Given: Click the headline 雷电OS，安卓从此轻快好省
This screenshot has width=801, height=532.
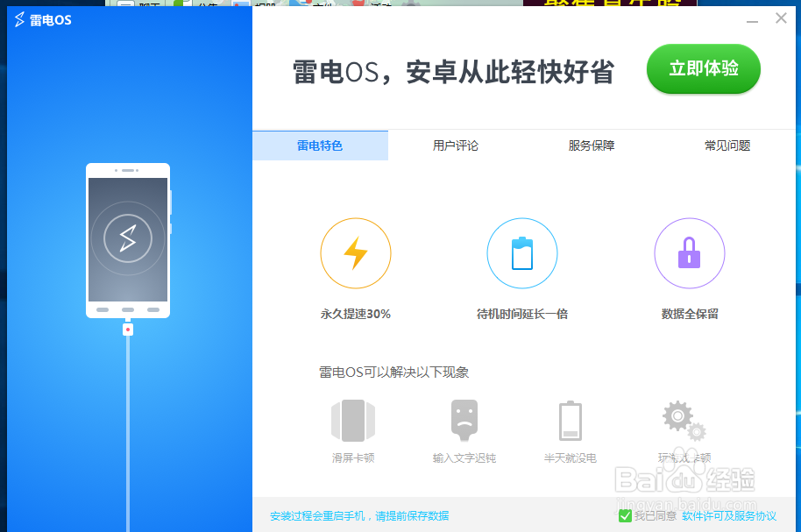Looking at the screenshot, I should (454, 72).
